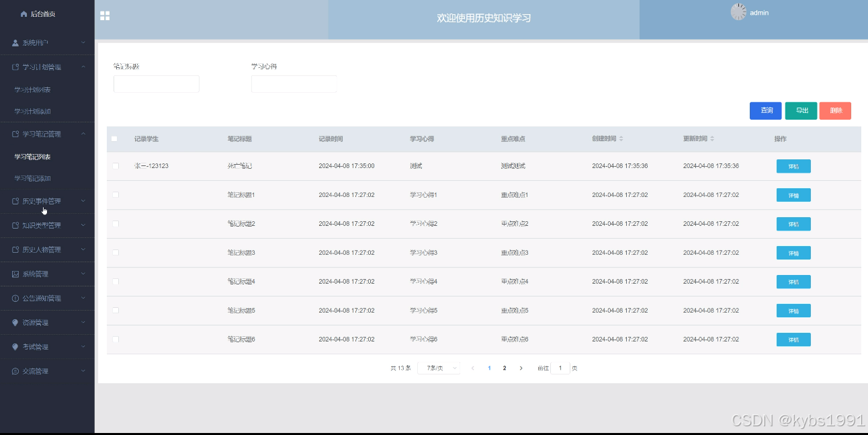Toggle sidebar with the grid icon in header
The height and width of the screenshot is (435, 868).
pos(105,15)
